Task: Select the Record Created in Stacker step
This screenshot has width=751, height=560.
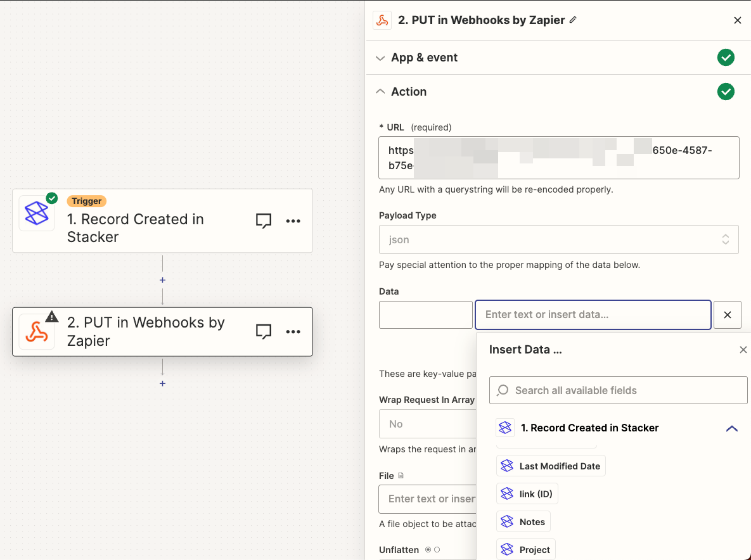Action: point(162,220)
